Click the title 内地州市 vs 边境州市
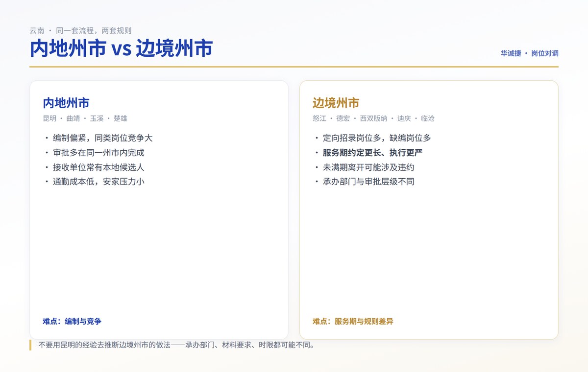 coord(121,49)
